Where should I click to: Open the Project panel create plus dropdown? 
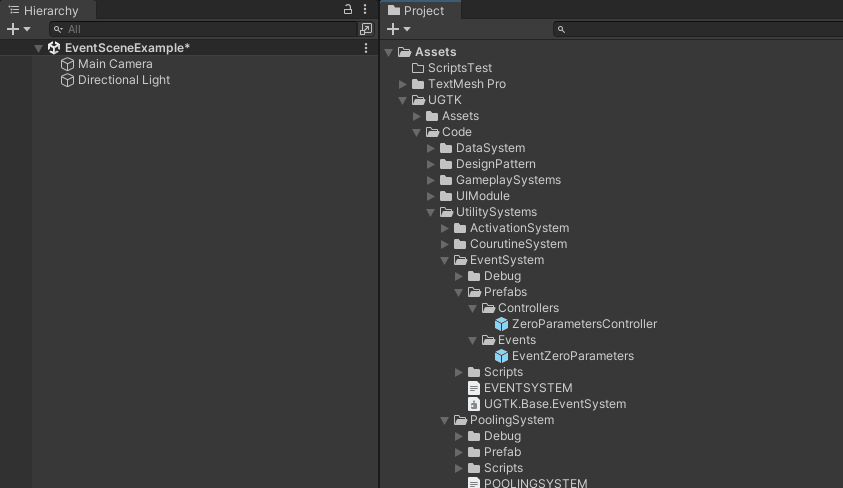[x=398, y=29]
